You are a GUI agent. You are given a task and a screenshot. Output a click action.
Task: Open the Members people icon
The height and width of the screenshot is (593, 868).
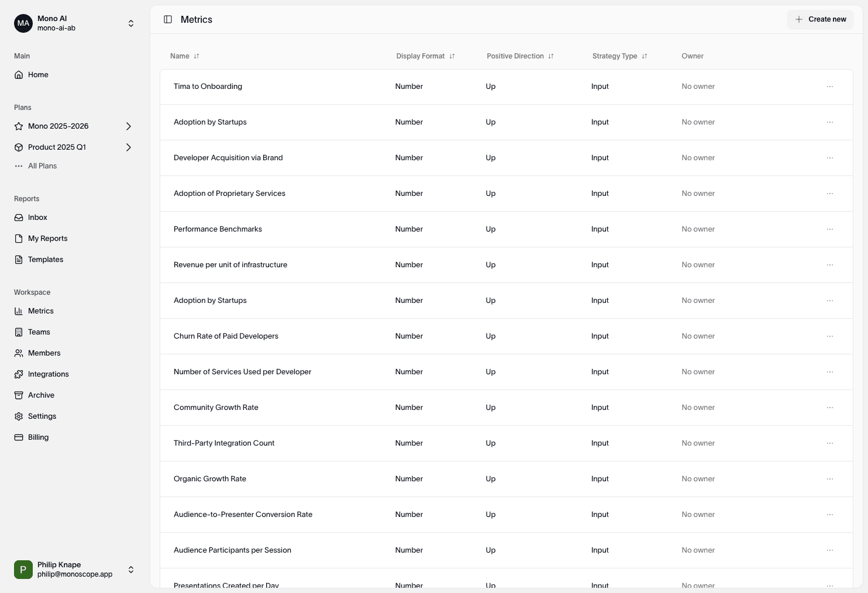pyautogui.click(x=19, y=353)
